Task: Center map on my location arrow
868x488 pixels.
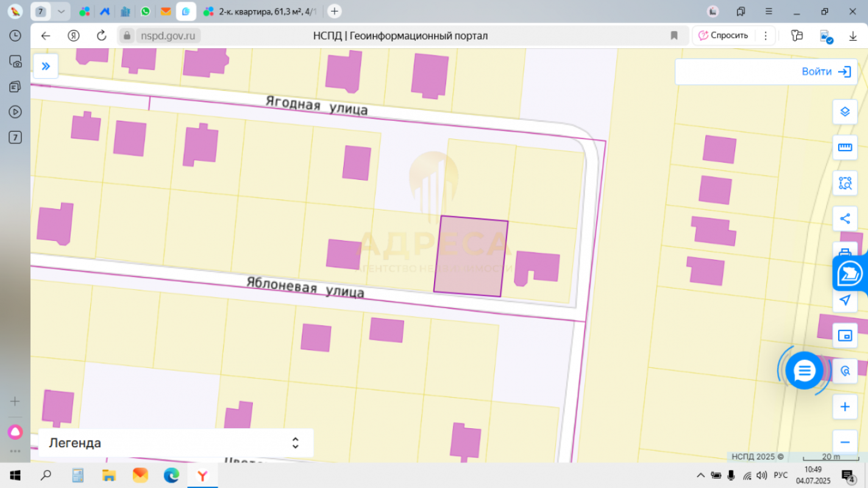Action: click(x=845, y=300)
